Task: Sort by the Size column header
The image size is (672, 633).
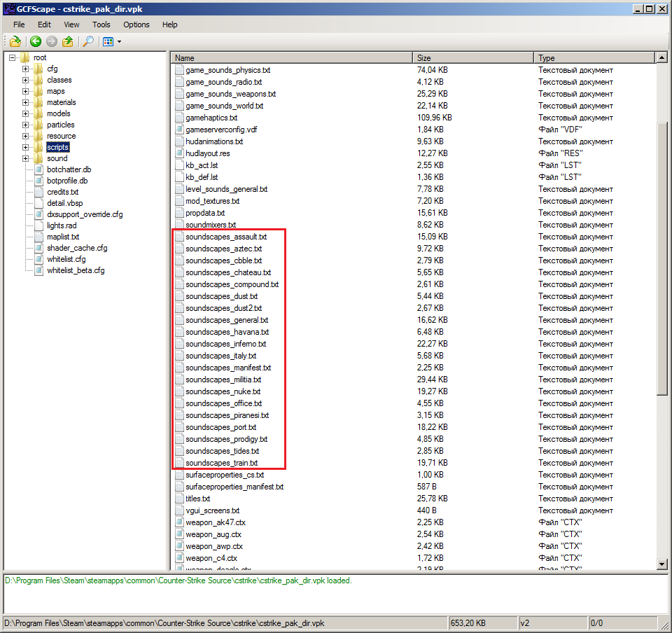Action: [473, 58]
